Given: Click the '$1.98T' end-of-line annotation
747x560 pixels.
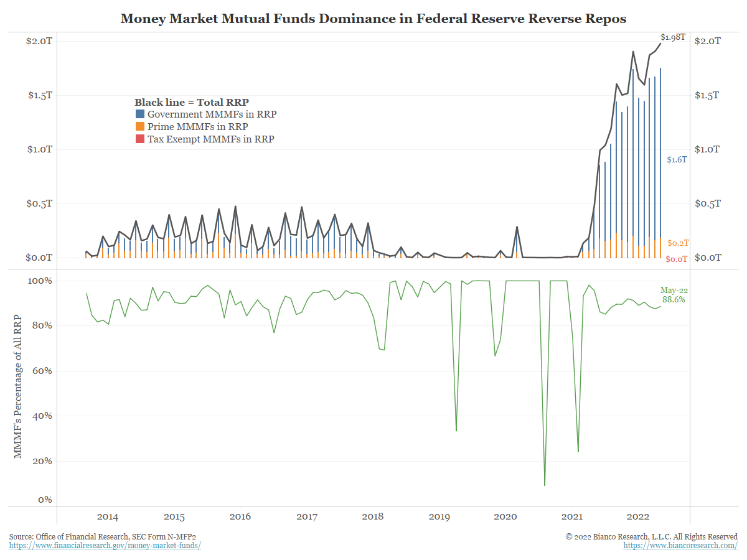Looking at the screenshot, I should (x=673, y=37).
